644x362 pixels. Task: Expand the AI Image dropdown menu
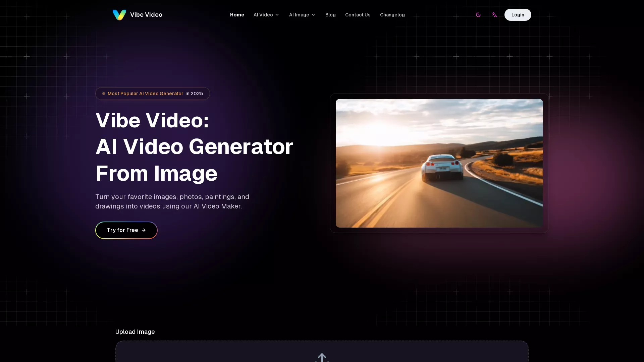click(x=302, y=15)
